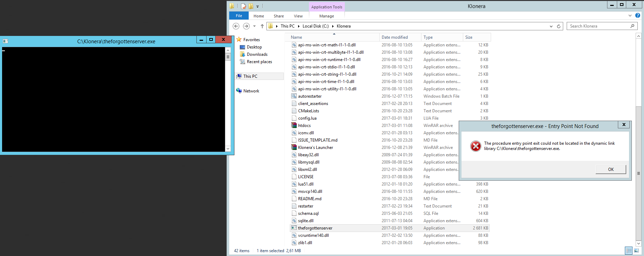Select the msvcp140.dll file icon
Viewport: 644px width, 256px height.
point(294,191)
